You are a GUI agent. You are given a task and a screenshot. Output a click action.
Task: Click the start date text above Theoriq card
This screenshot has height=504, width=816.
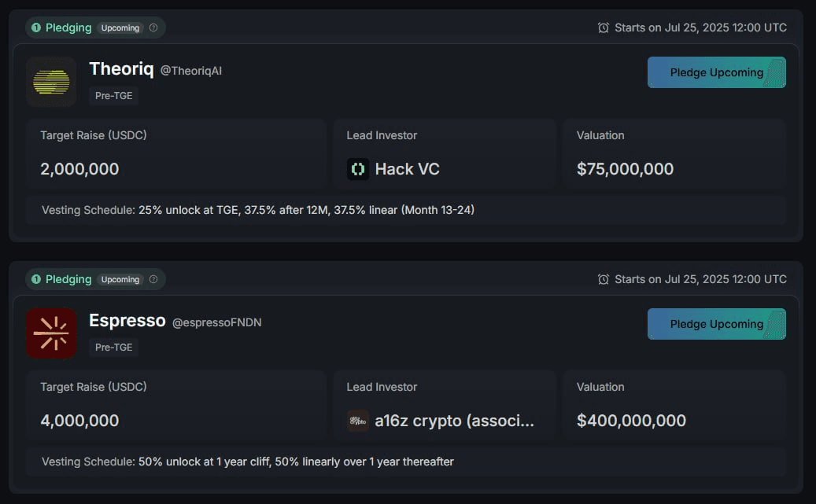[700, 28]
